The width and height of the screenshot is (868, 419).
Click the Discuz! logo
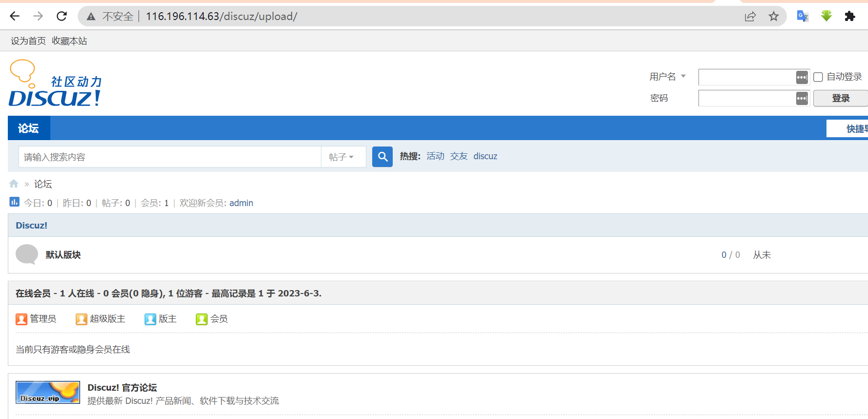click(55, 83)
